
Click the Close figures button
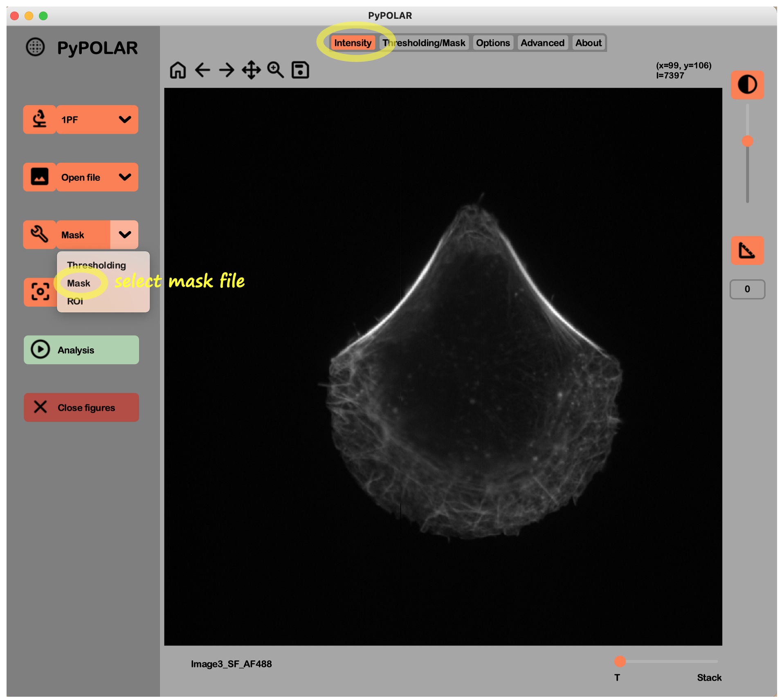click(x=81, y=408)
